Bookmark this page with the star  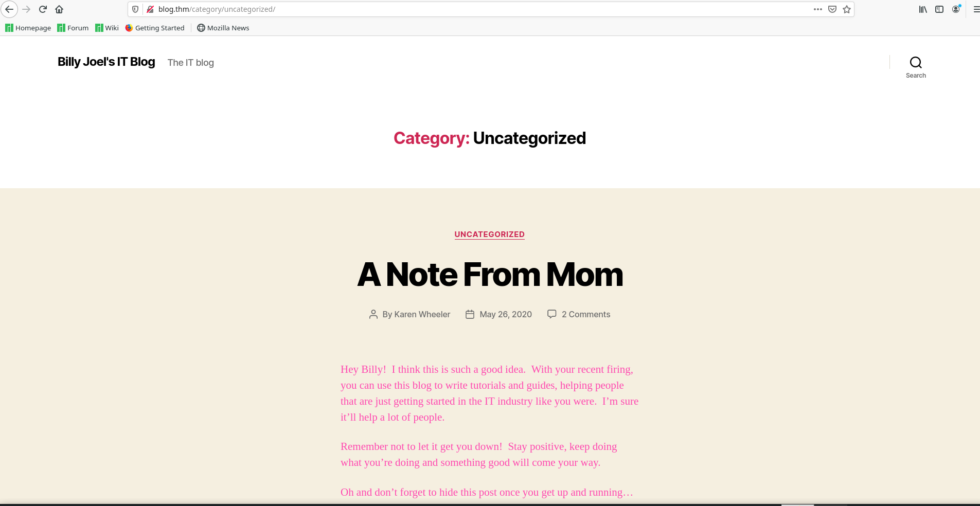click(x=847, y=9)
